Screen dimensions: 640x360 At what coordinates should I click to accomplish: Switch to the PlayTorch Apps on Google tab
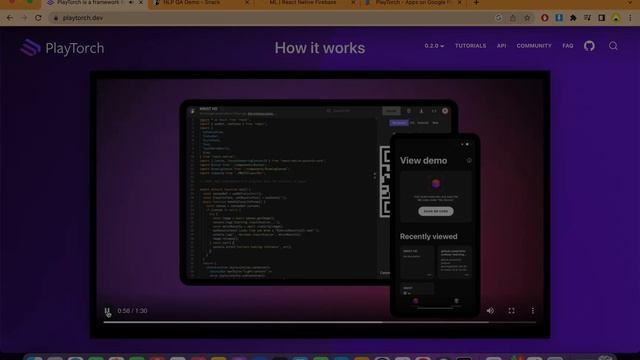[413, 3]
